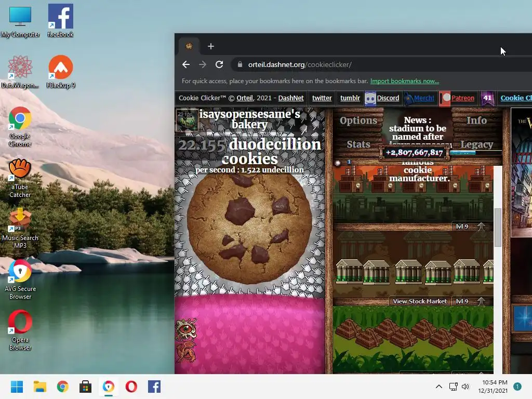Open Music Search MP3 shortcut
The image size is (532, 399).
point(20,229)
